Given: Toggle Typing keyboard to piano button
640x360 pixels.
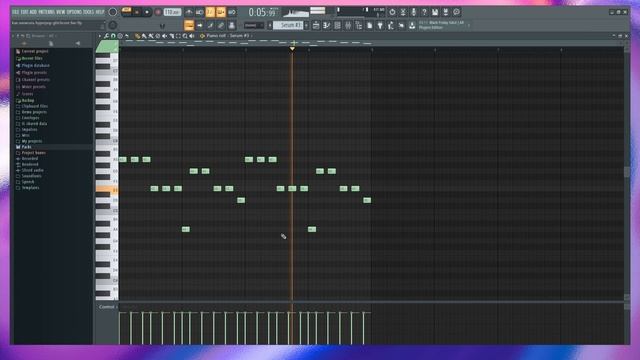Looking at the screenshot, I should pos(189,25).
